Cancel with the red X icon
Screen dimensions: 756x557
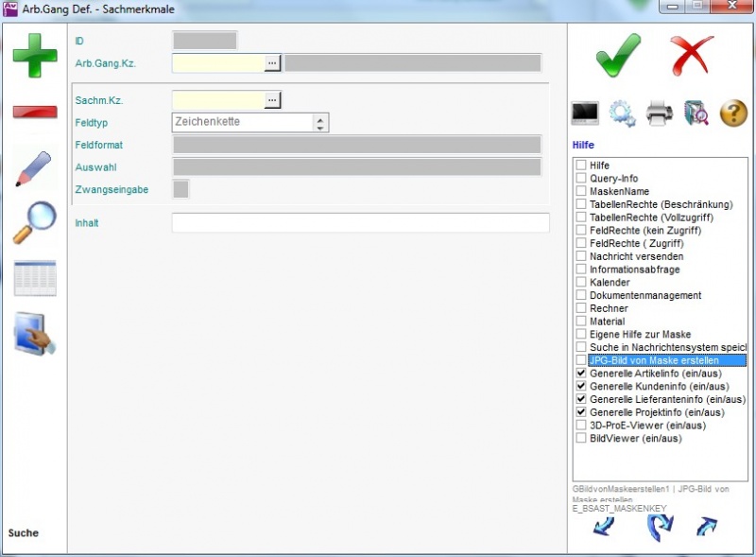[x=692, y=55]
